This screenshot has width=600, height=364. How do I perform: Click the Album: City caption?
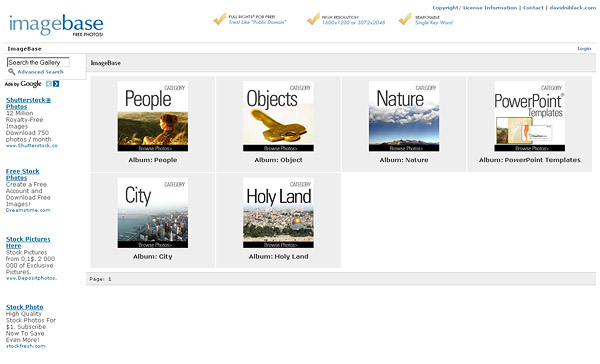click(153, 256)
